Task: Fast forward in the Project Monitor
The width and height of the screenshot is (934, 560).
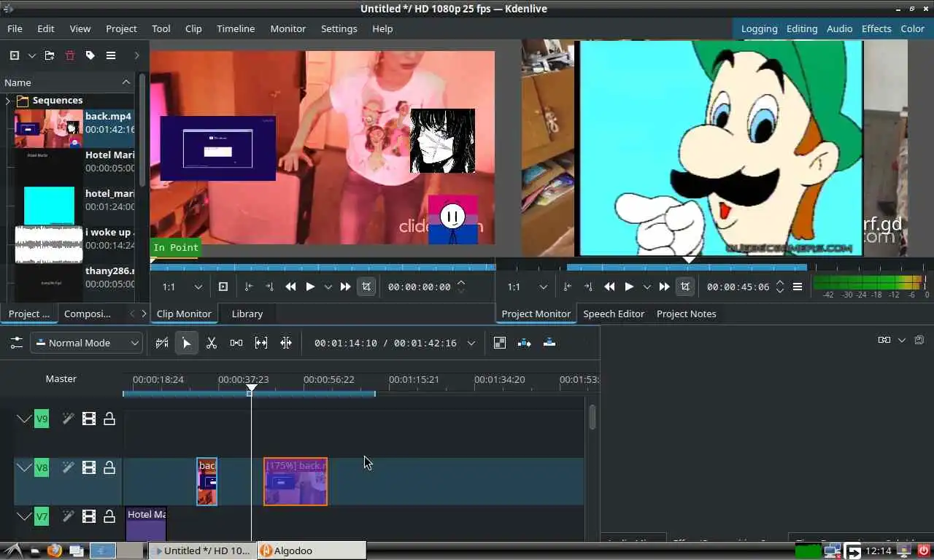Action: click(x=664, y=287)
